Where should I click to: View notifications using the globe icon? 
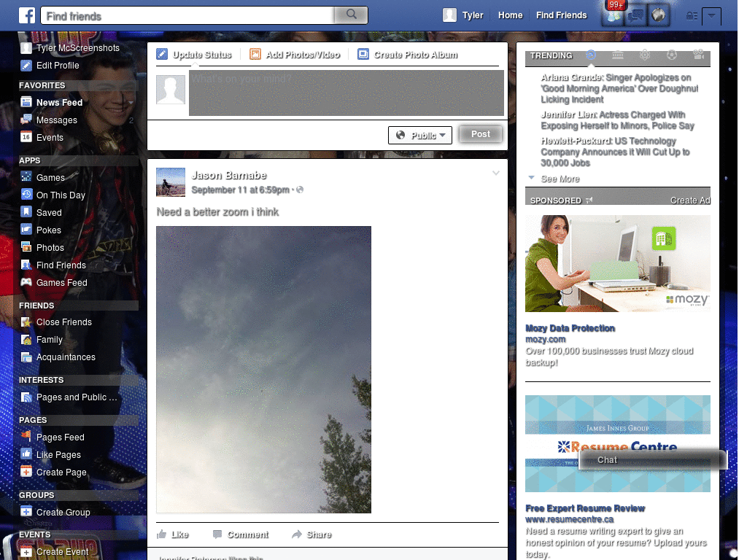pyautogui.click(x=658, y=15)
